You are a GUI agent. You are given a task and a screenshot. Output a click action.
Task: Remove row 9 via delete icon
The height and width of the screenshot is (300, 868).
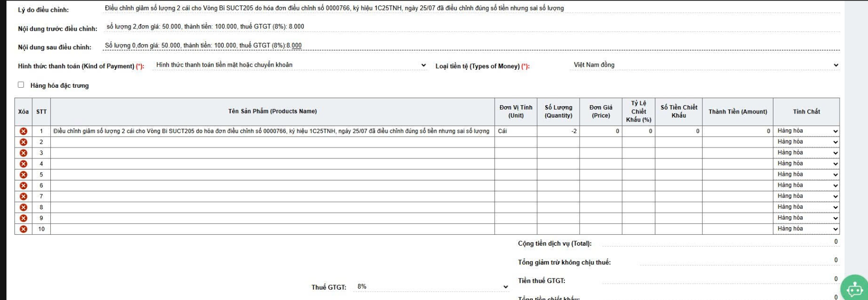pos(23,218)
